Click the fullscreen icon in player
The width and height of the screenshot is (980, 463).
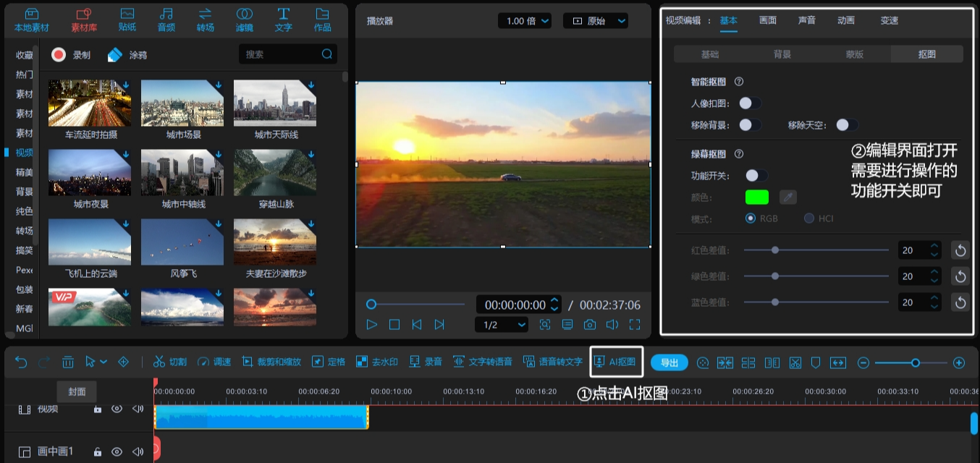point(635,325)
